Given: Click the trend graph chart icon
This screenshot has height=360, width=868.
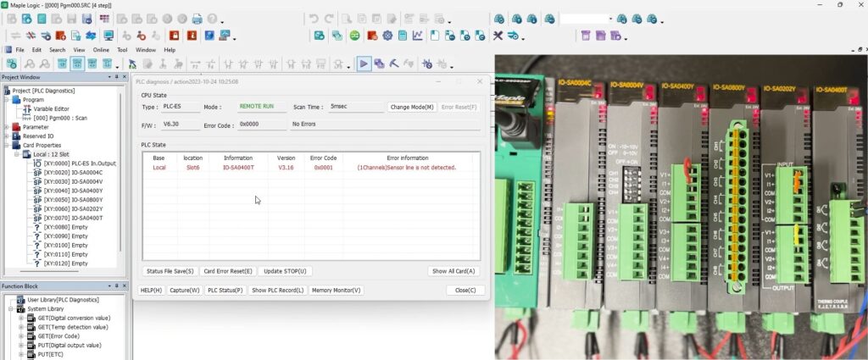Looking at the screenshot, I should coord(417,36).
